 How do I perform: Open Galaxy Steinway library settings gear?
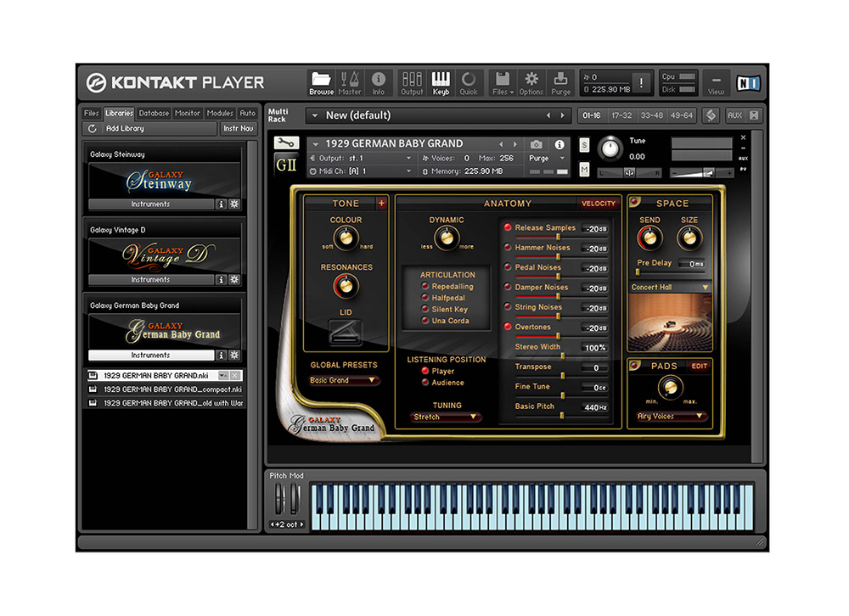[234, 204]
